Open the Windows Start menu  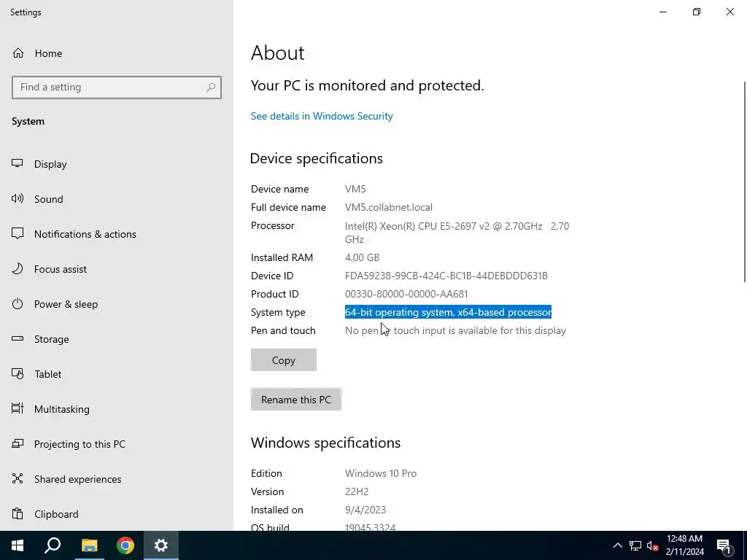click(x=18, y=545)
